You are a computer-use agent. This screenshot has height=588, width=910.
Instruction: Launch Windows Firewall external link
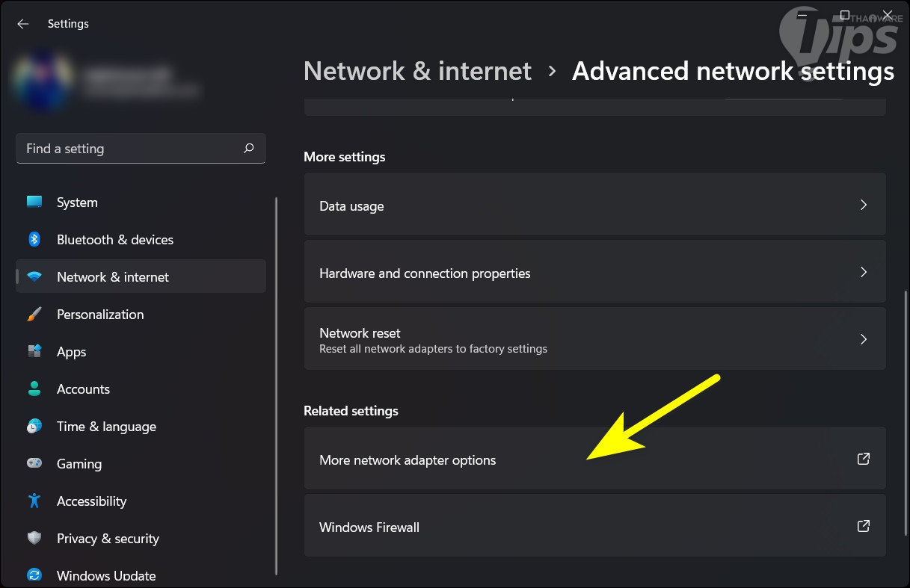[864, 526]
